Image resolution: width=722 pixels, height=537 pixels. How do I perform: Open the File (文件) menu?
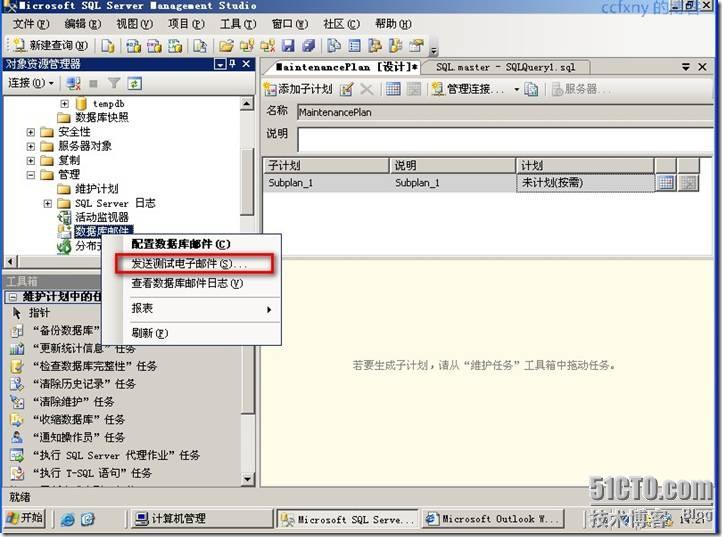coord(31,24)
